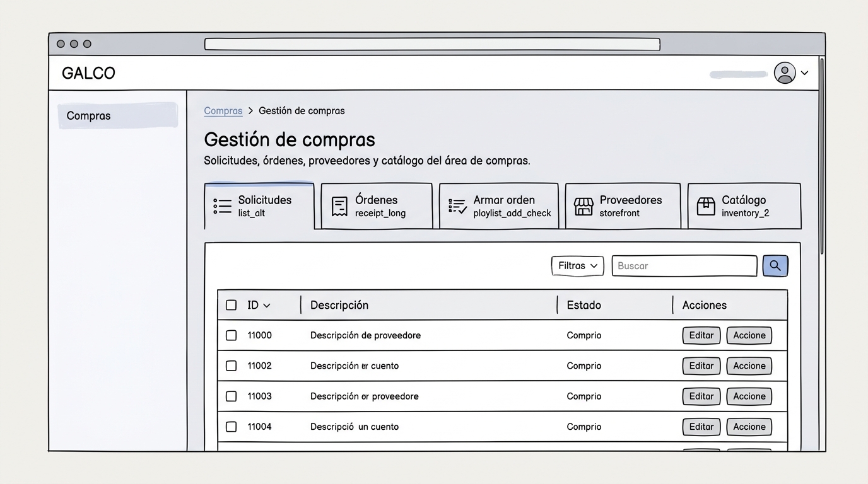Click the Acciones column header
Image resolution: width=868 pixels, height=484 pixels.
[705, 305]
